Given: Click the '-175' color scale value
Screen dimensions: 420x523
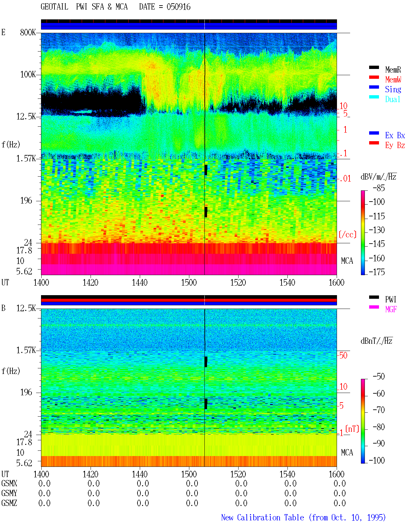Looking at the screenshot, I should 377,272.
